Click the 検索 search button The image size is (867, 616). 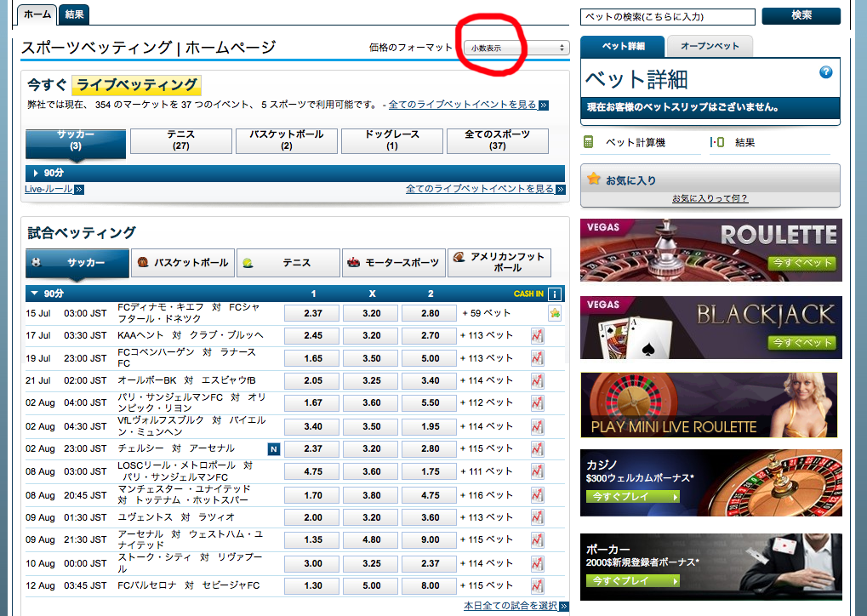coord(801,15)
